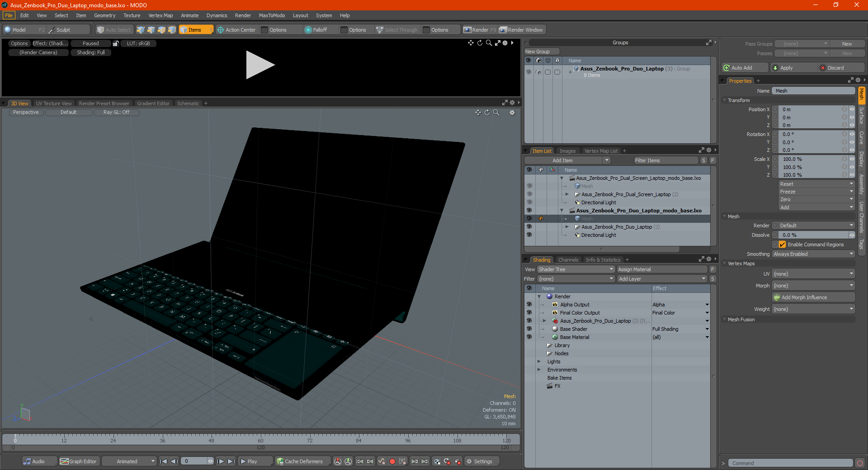This screenshot has width=868, height=470.
Task: Toggle visibility of Final Color Output layer
Action: pos(529,313)
